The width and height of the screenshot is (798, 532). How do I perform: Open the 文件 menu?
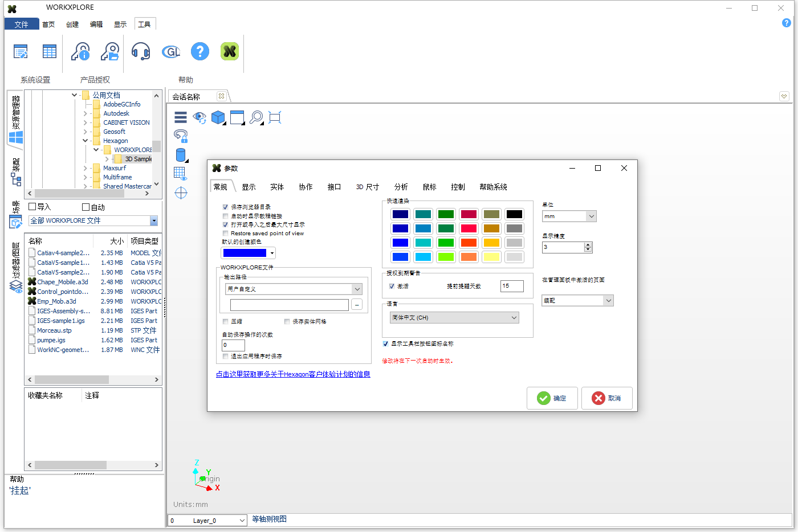point(22,24)
